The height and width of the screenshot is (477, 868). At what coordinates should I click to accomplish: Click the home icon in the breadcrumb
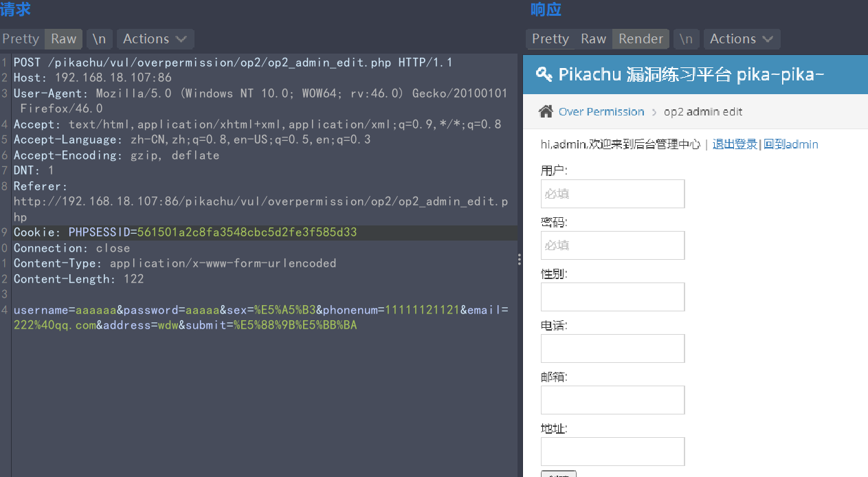pyautogui.click(x=546, y=111)
